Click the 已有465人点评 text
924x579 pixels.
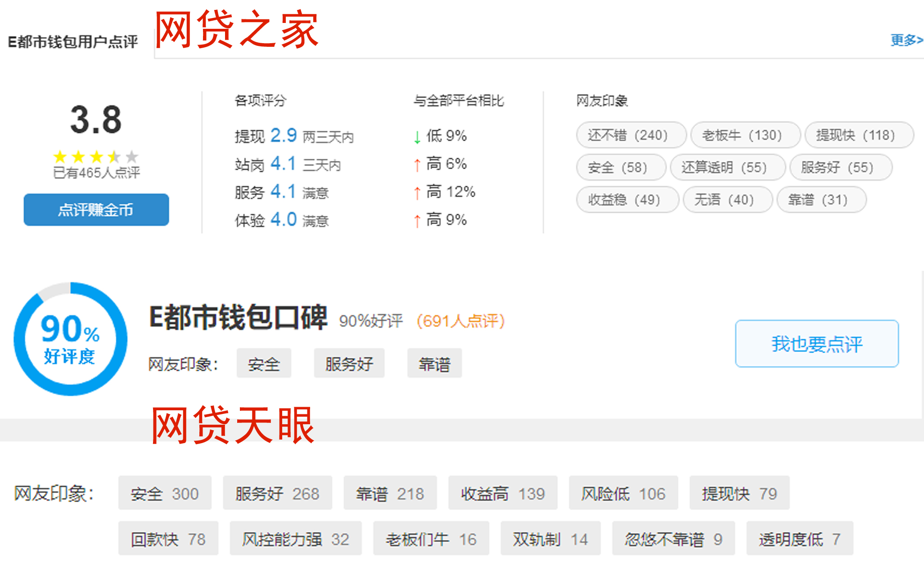[x=96, y=173]
